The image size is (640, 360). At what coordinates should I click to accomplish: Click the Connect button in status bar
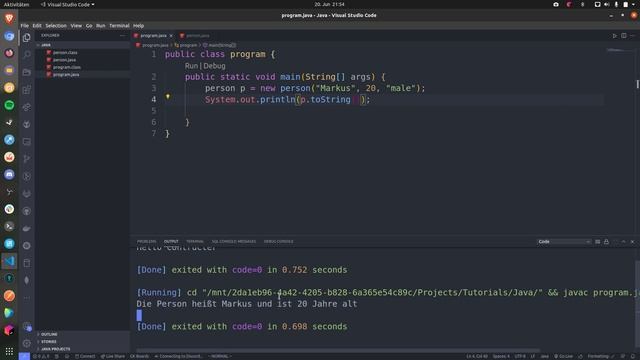(85, 356)
